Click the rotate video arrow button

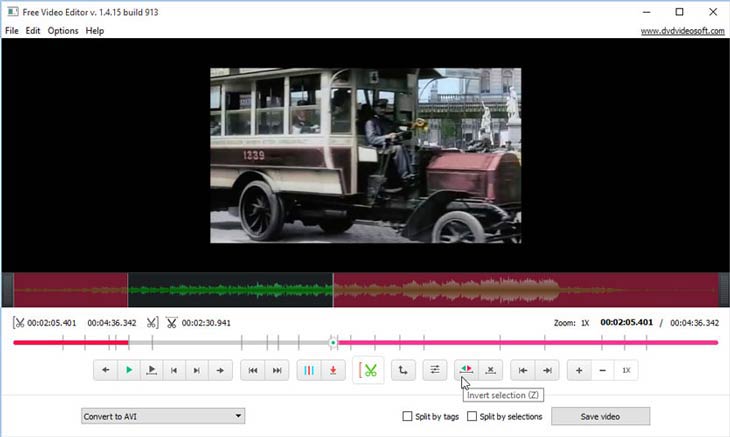pyautogui.click(x=403, y=370)
